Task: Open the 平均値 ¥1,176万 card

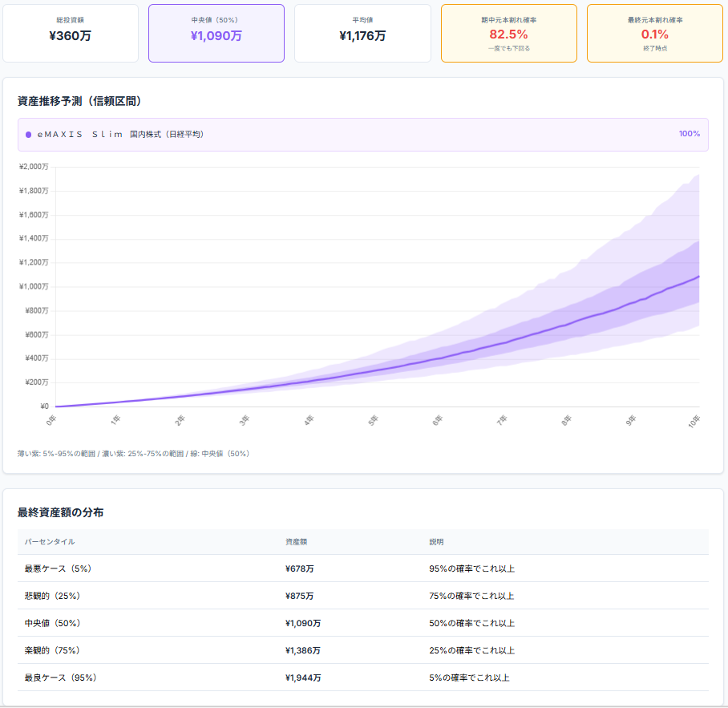Action: point(362,33)
